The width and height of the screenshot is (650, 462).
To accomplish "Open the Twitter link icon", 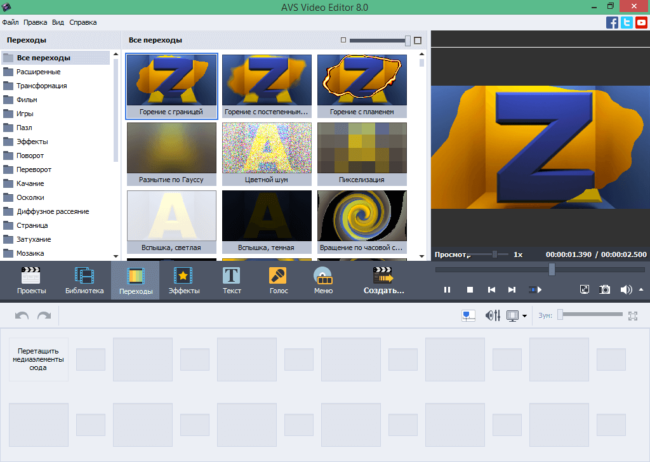I will (626, 22).
